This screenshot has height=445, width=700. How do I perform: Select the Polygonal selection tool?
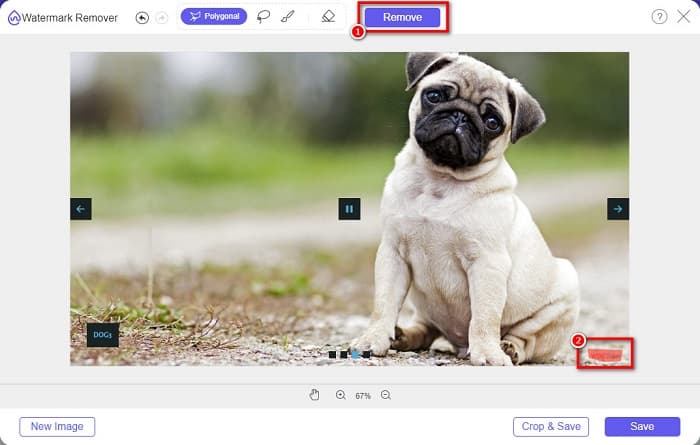214,17
